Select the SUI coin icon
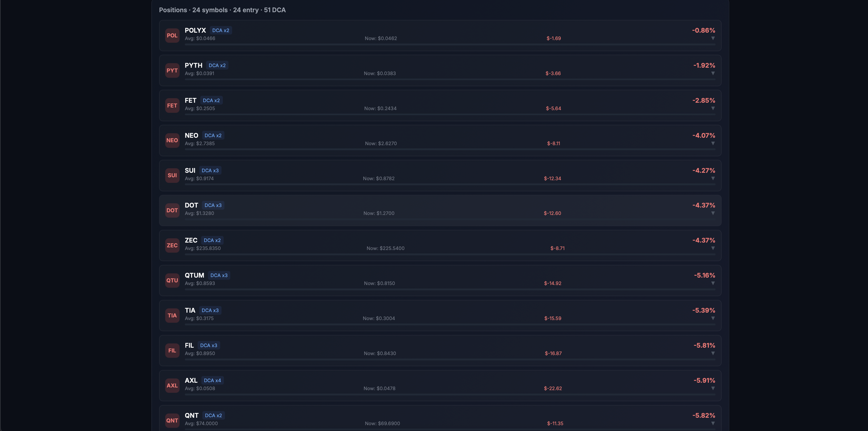 172,175
